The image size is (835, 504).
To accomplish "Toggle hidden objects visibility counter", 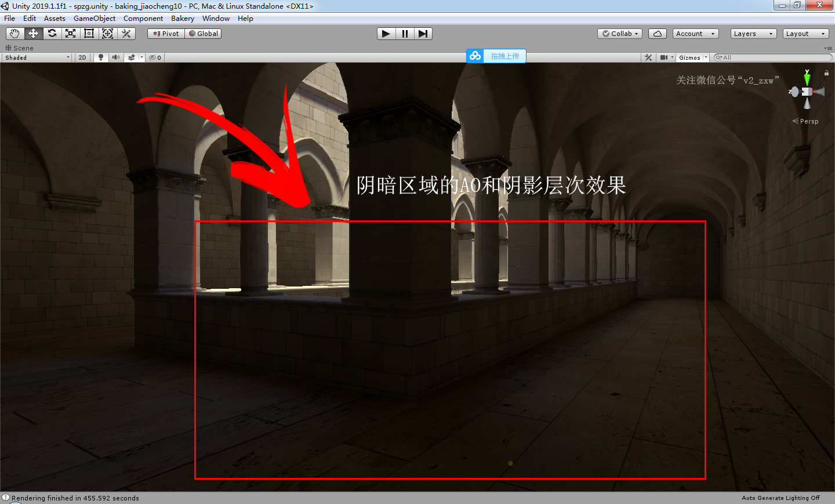I will click(155, 57).
